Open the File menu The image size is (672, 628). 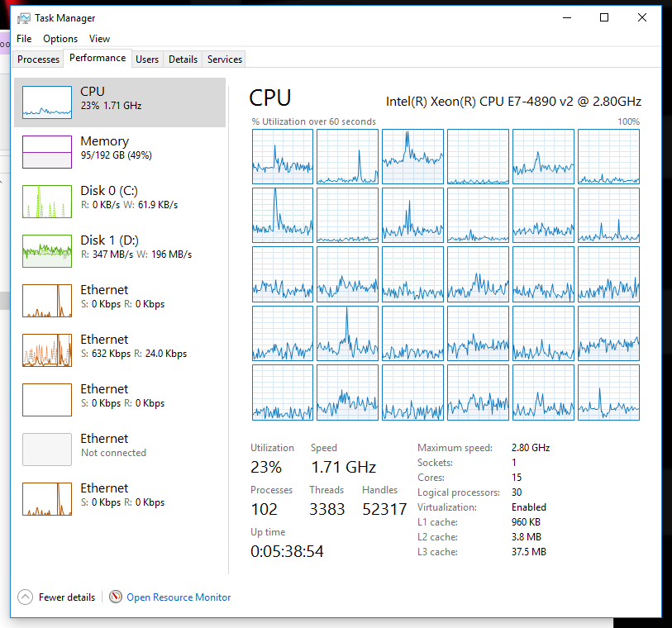(24, 38)
